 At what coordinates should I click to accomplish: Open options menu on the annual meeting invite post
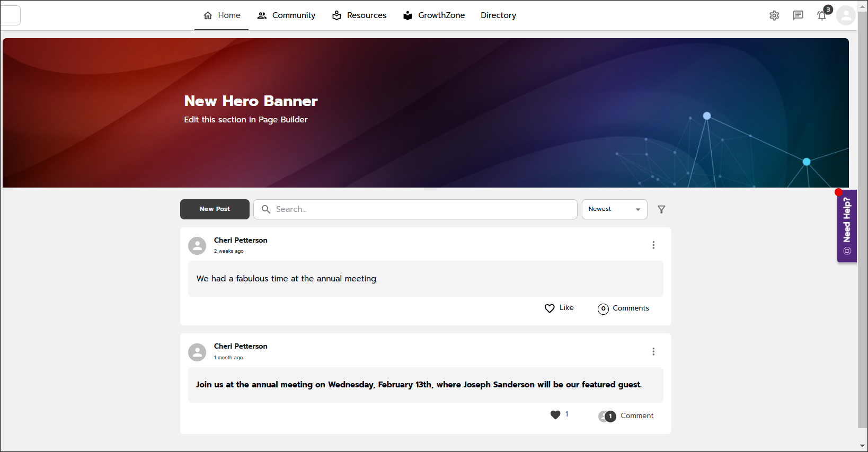click(x=653, y=351)
